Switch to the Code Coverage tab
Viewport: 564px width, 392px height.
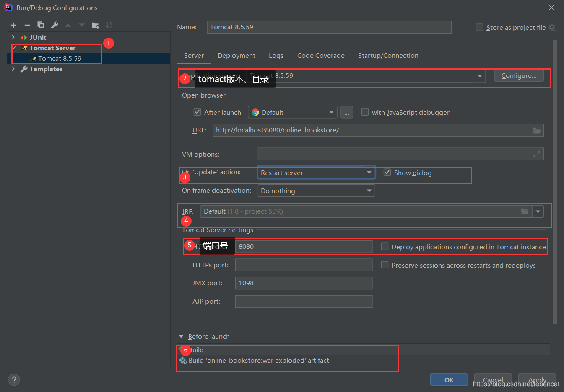[x=321, y=55]
